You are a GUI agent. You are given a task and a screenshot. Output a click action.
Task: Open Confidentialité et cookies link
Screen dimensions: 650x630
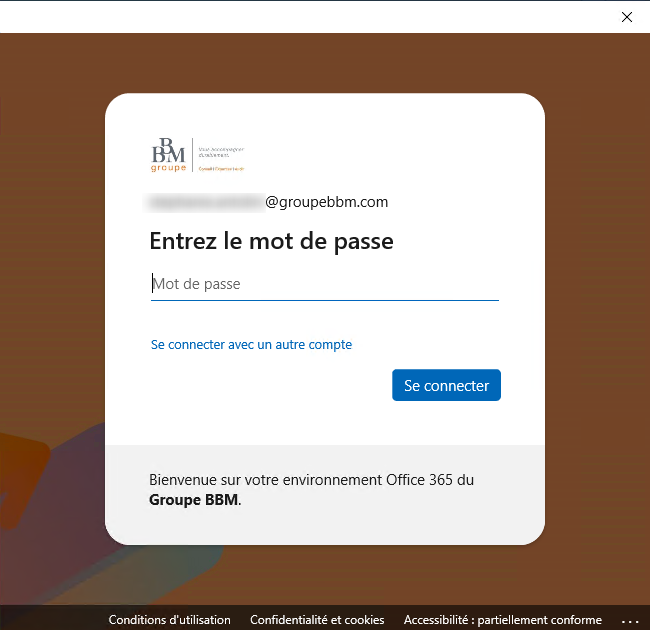(x=317, y=620)
